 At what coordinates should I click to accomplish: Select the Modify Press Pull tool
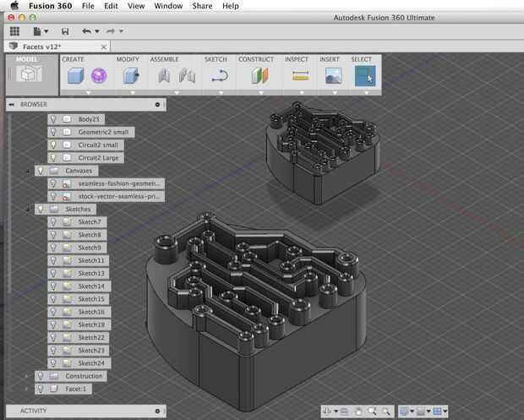click(x=131, y=75)
